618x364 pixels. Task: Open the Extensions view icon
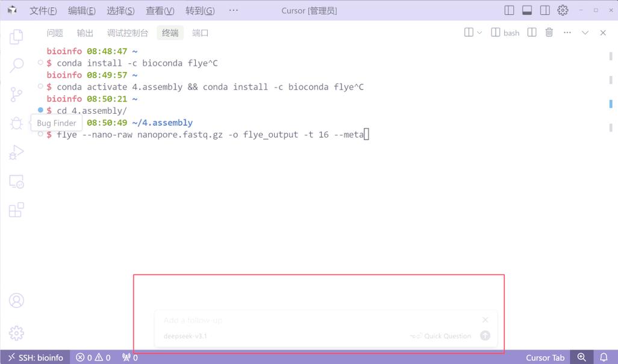tap(16, 209)
